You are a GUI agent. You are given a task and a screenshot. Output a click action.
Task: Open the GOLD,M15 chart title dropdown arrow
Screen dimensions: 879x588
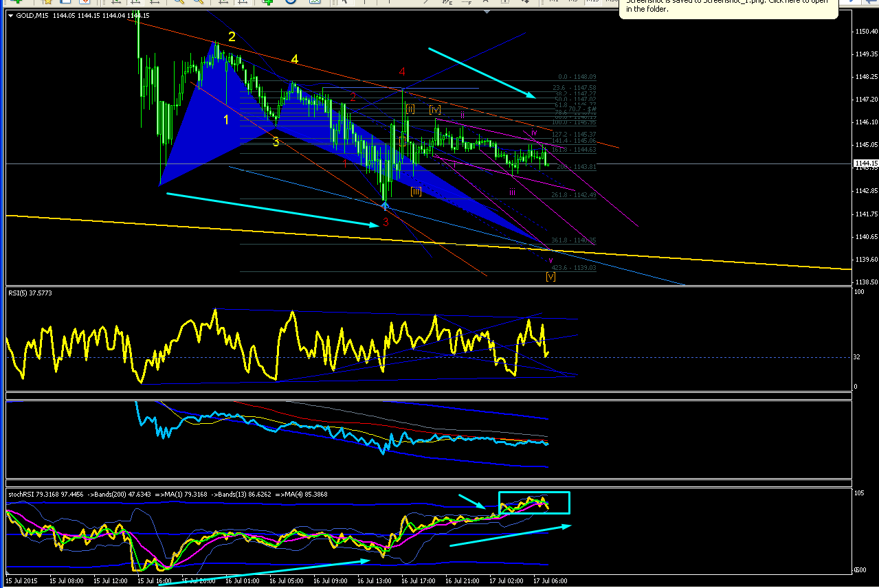coord(10,16)
